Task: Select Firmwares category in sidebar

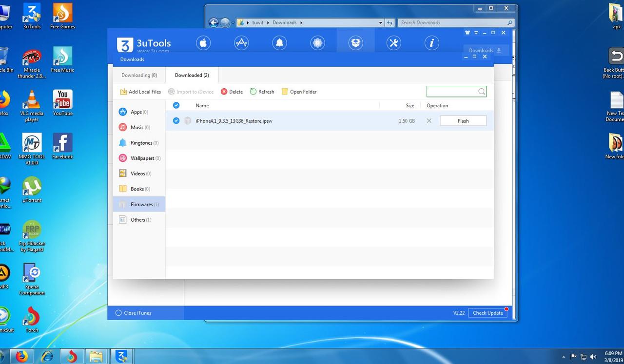Action: pos(139,204)
